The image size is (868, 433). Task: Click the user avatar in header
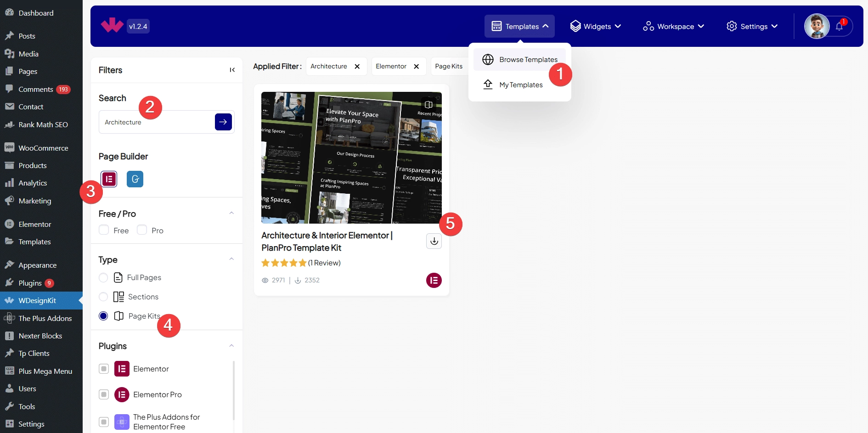817,27
